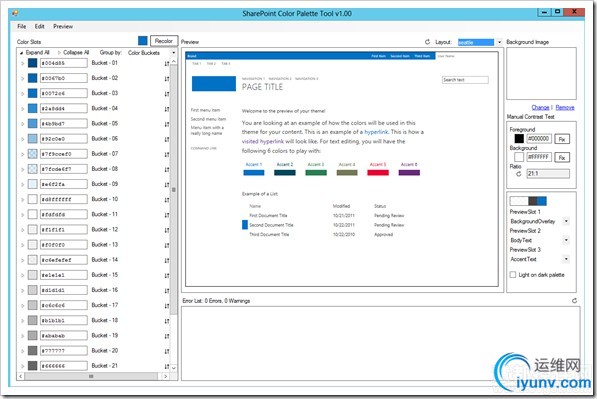Click the Background #FFFFFF hex field
The height and width of the screenshot is (399, 597).
point(539,157)
